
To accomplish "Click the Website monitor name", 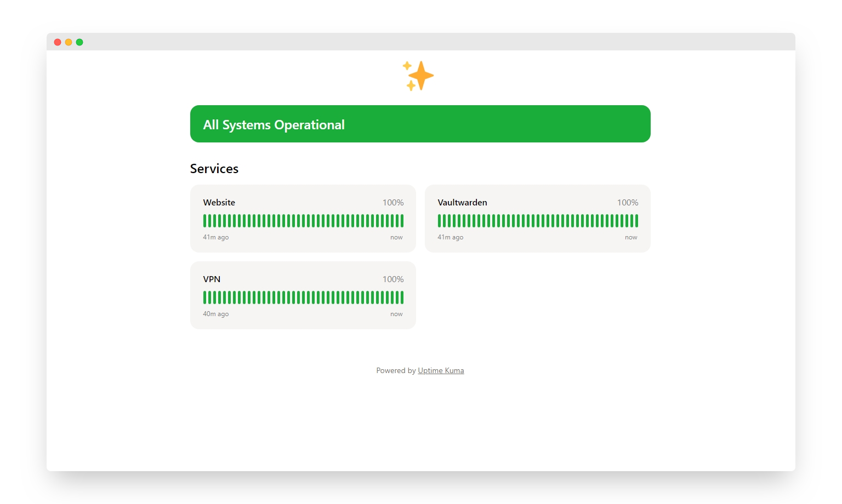I will (x=219, y=203).
